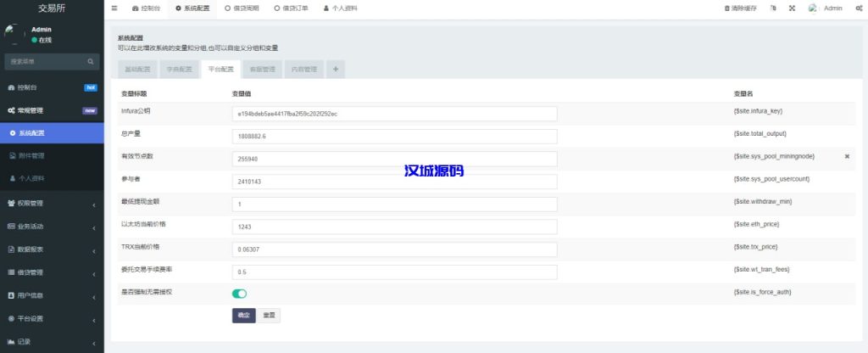This screenshot has width=868, height=353.
Task: Toggle the sidebar with the hamburger icon
Action: click(114, 8)
